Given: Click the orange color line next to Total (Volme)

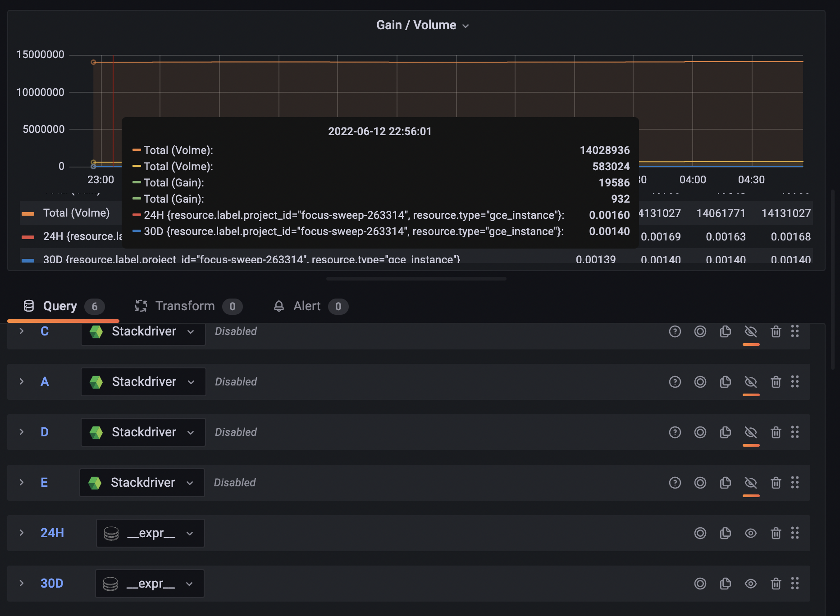Looking at the screenshot, I should point(28,213).
